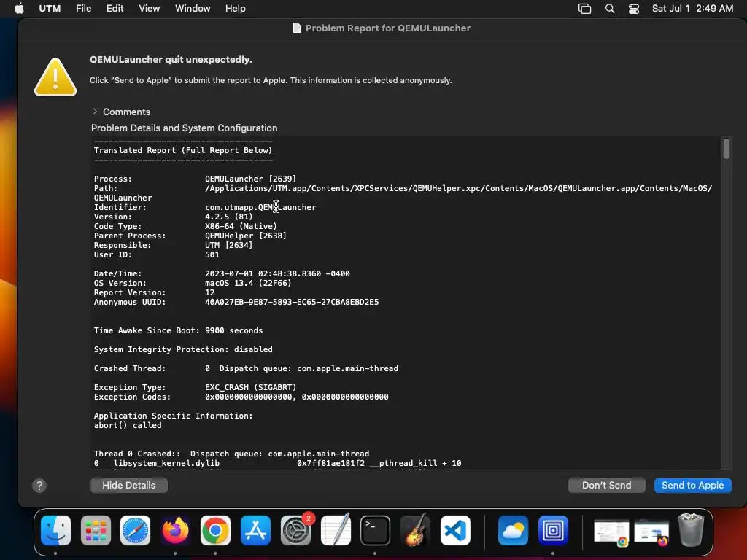Click the 'QEMUHelper [2638]' parent process value

(246, 236)
